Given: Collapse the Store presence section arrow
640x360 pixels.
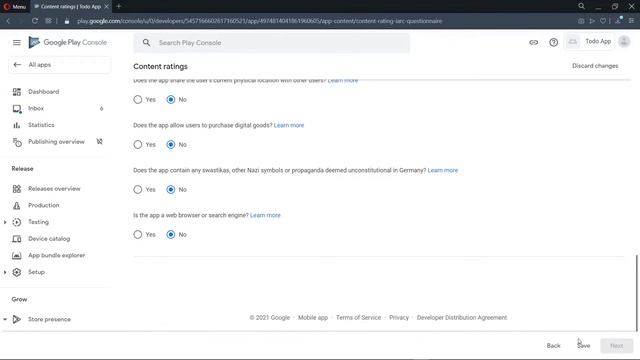Looking at the screenshot, I should pyautogui.click(x=5, y=319).
